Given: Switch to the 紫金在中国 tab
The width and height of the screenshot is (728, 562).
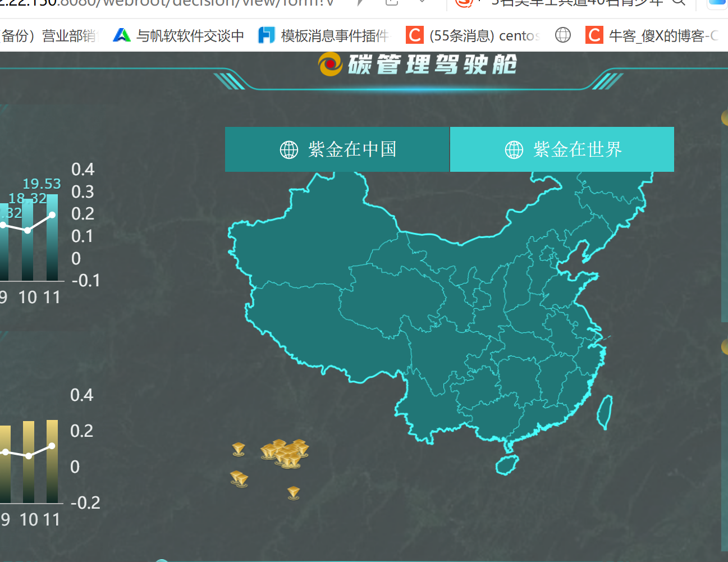Looking at the screenshot, I should [337, 149].
